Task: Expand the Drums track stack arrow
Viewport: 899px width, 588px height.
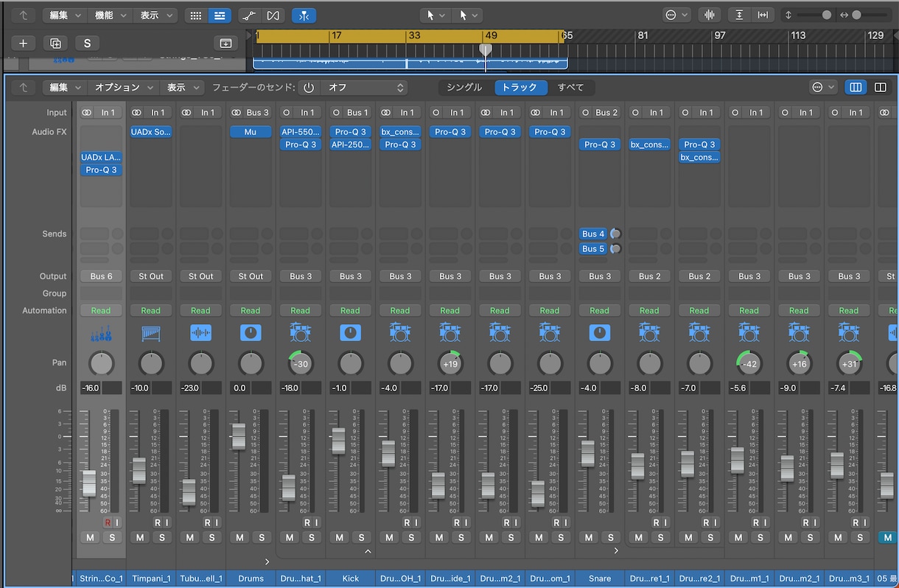Action: click(267, 561)
